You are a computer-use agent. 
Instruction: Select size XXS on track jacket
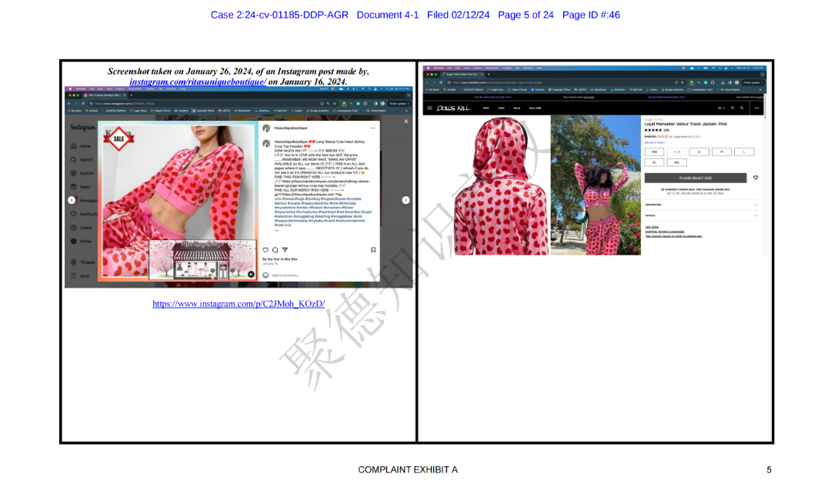[654, 152]
